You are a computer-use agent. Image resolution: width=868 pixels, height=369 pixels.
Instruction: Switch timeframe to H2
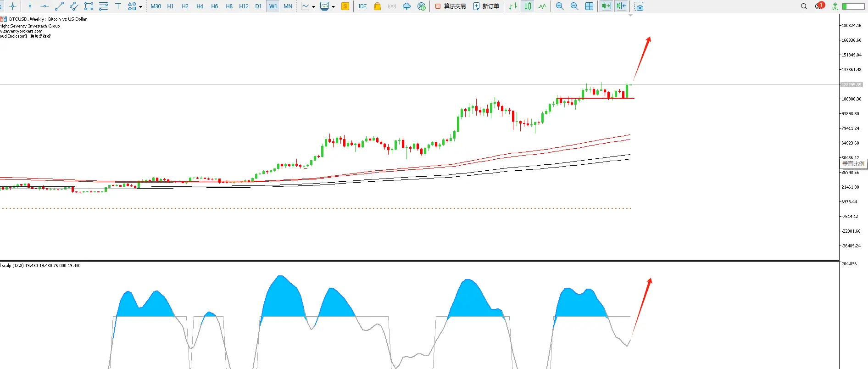(185, 6)
